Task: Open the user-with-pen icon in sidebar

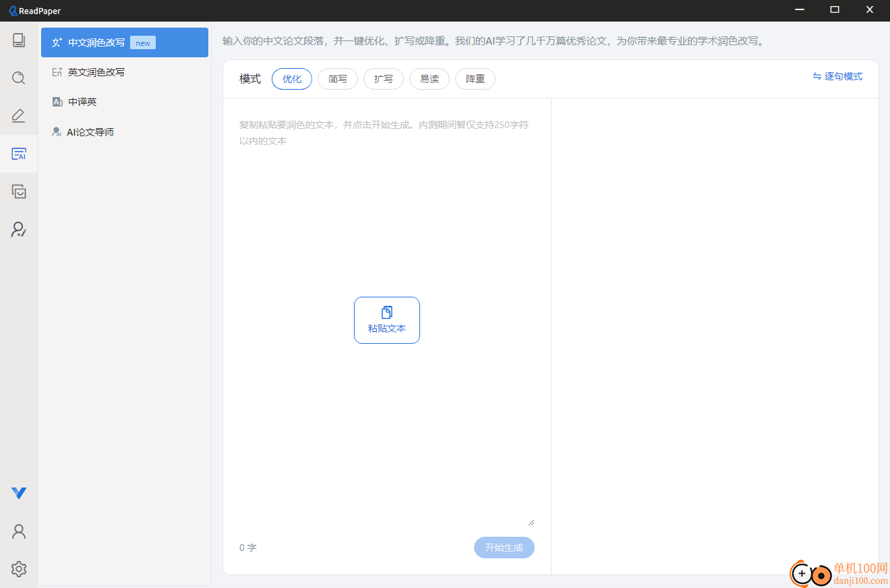Action: pos(19,229)
